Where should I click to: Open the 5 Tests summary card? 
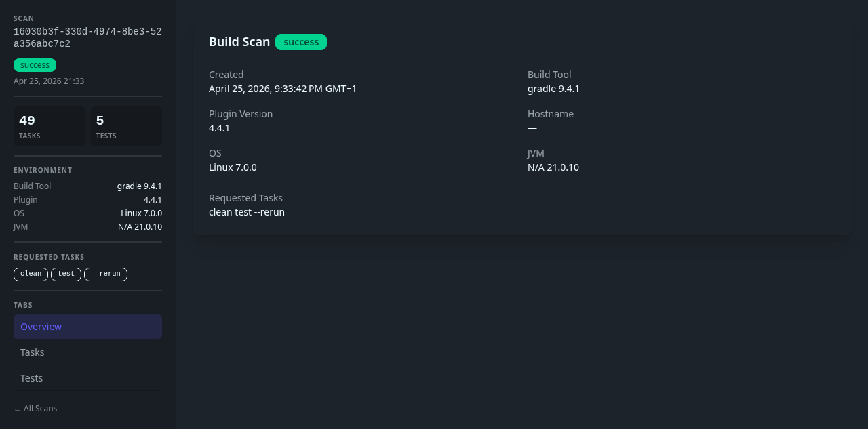click(x=126, y=126)
